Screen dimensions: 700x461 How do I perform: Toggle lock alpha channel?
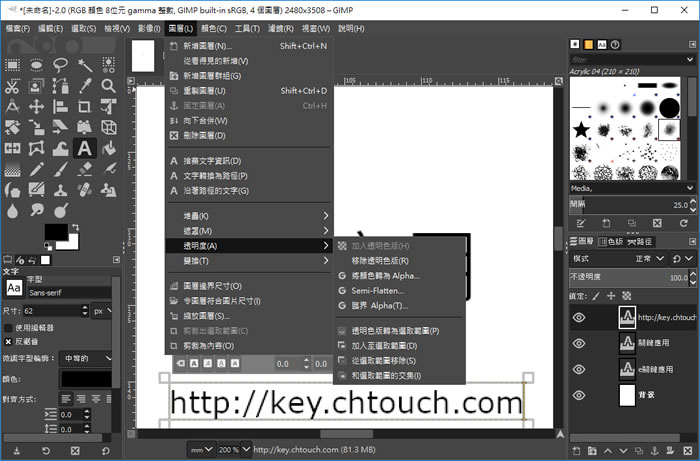click(627, 296)
